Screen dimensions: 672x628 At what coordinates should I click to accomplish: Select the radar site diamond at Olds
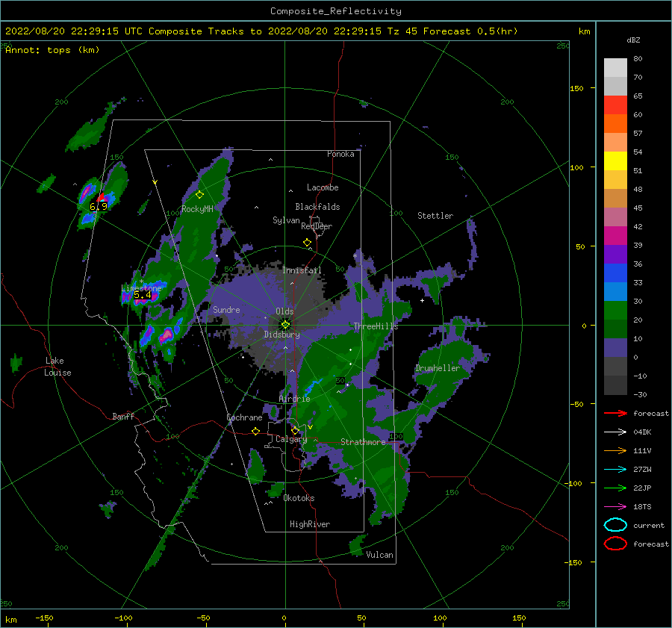point(285,325)
